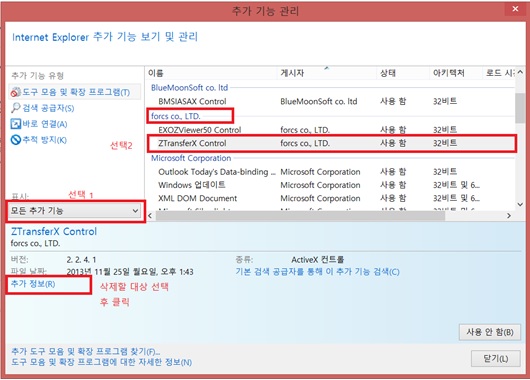The height and width of the screenshot is (380, 530).
Task: Open 추가 도구 모음 및 확장 프로그램 찾기(F) link
Action: [x=86, y=351]
